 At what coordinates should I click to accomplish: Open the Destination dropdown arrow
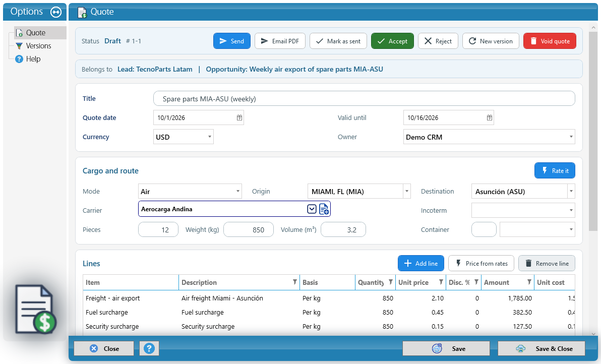[571, 191]
